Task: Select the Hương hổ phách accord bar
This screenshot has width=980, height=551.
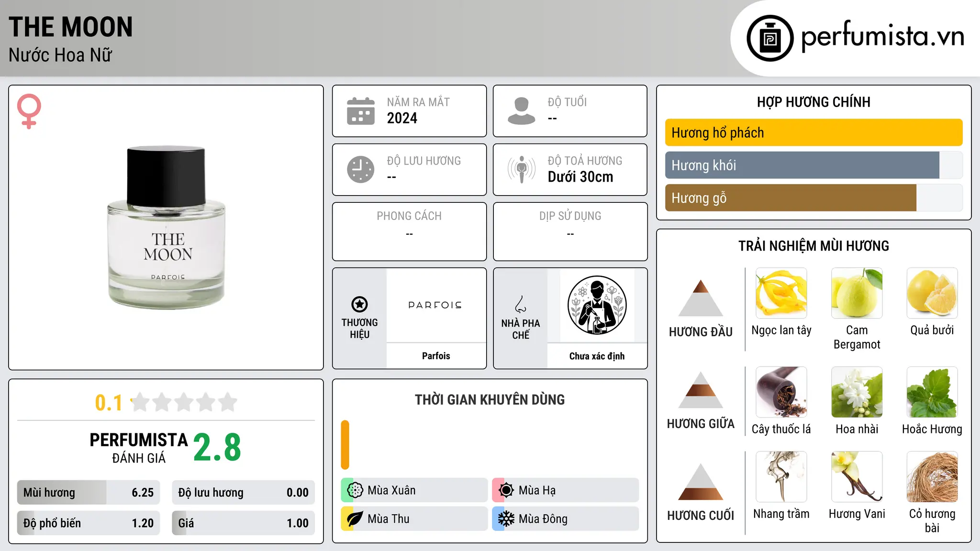Action: point(814,132)
